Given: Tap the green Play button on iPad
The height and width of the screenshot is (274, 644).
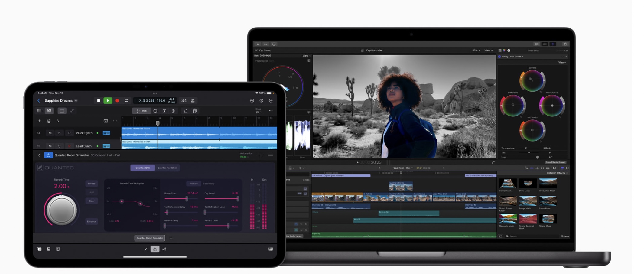Looking at the screenshot, I should pyautogui.click(x=108, y=101).
